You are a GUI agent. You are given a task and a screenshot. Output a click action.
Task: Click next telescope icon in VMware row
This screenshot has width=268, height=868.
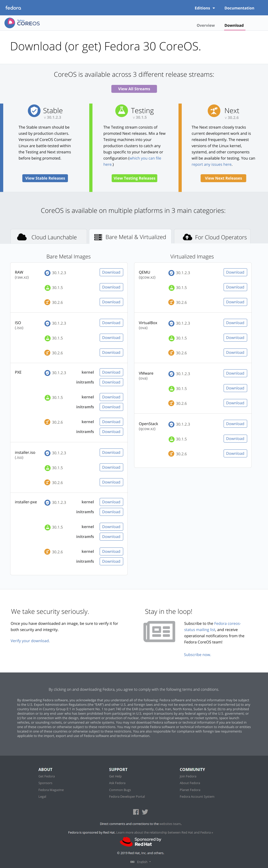click(171, 403)
